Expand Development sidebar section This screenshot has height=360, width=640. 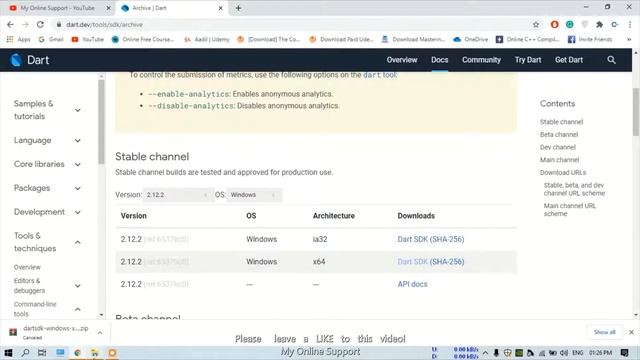78,212
